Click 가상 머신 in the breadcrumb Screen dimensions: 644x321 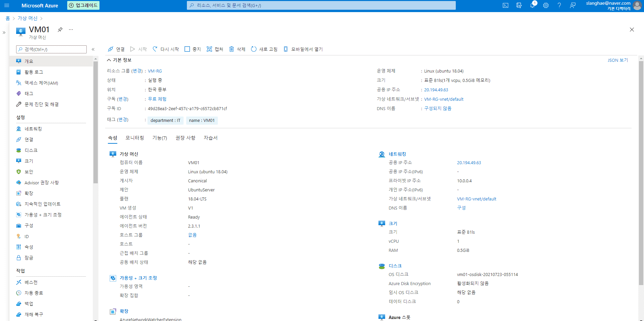(x=28, y=18)
